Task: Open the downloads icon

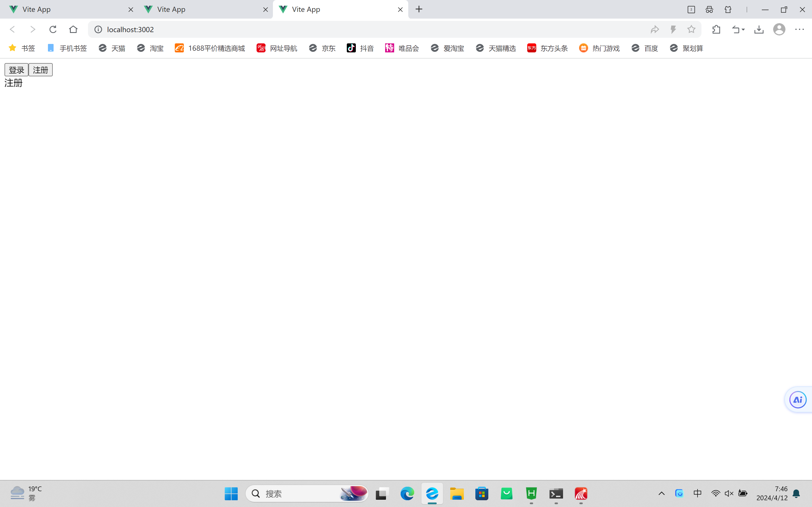Action: click(759, 29)
